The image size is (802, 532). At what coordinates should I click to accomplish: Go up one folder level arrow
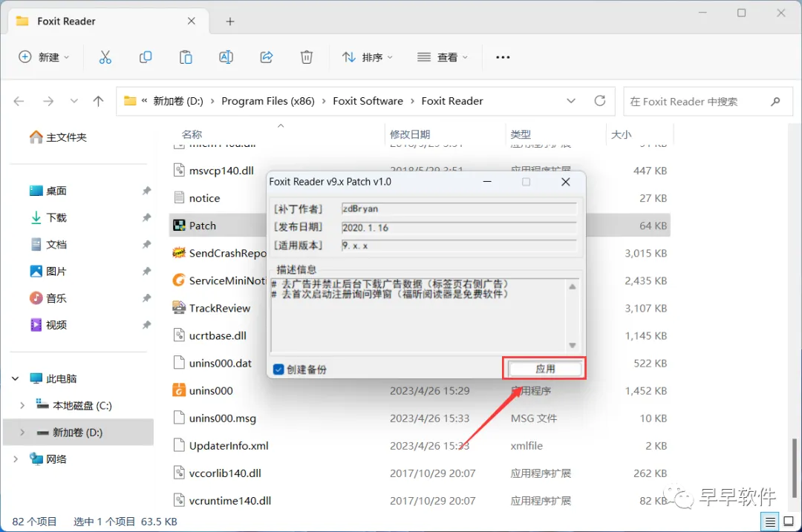[98, 101]
